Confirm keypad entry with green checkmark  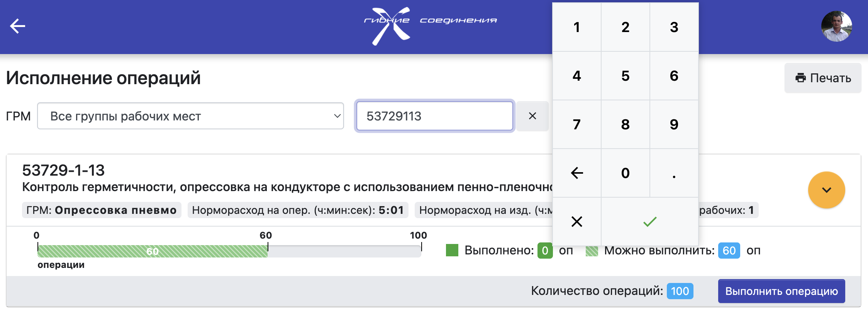(x=650, y=222)
